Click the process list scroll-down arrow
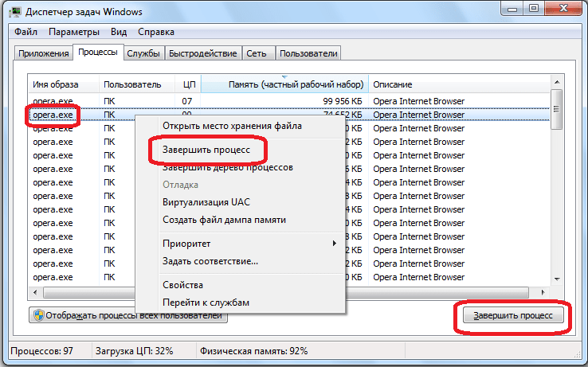Viewport: 588px width, 367px height. click(557, 279)
